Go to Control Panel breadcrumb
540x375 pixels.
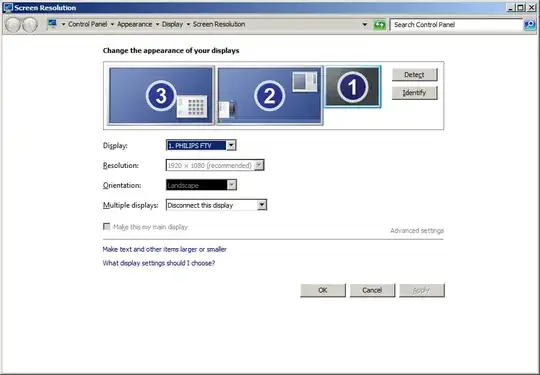point(87,24)
